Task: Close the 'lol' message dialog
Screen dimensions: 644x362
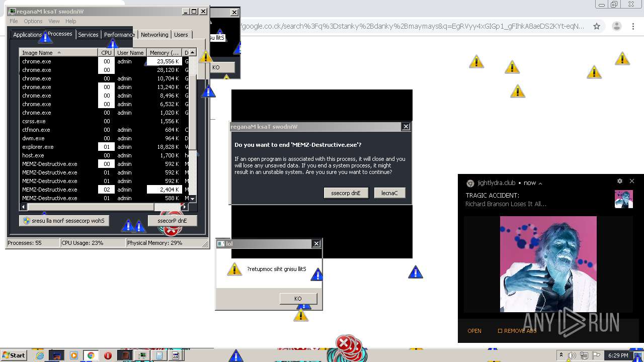Action: [316, 244]
